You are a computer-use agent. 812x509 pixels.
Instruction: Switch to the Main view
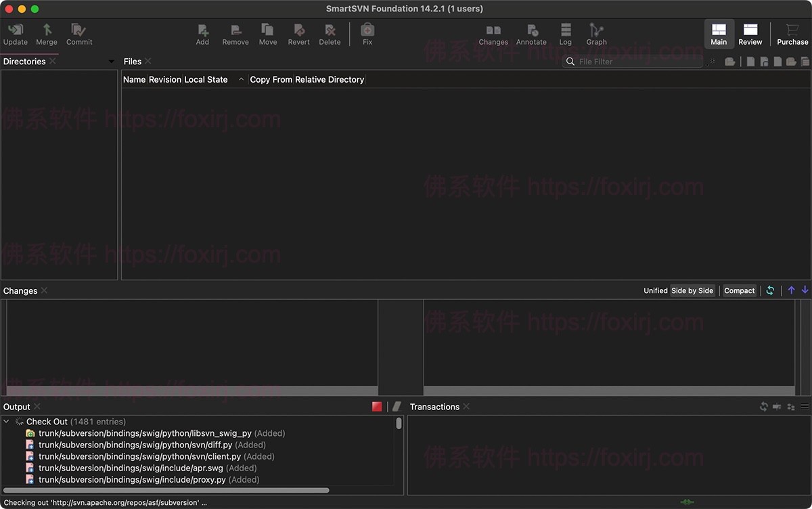click(x=719, y=33)
